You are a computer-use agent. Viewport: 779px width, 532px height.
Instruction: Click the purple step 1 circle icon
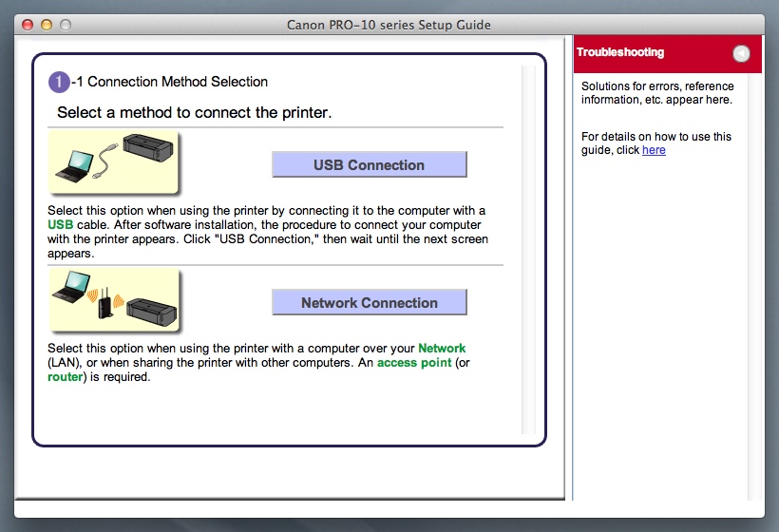pos(59,82)
